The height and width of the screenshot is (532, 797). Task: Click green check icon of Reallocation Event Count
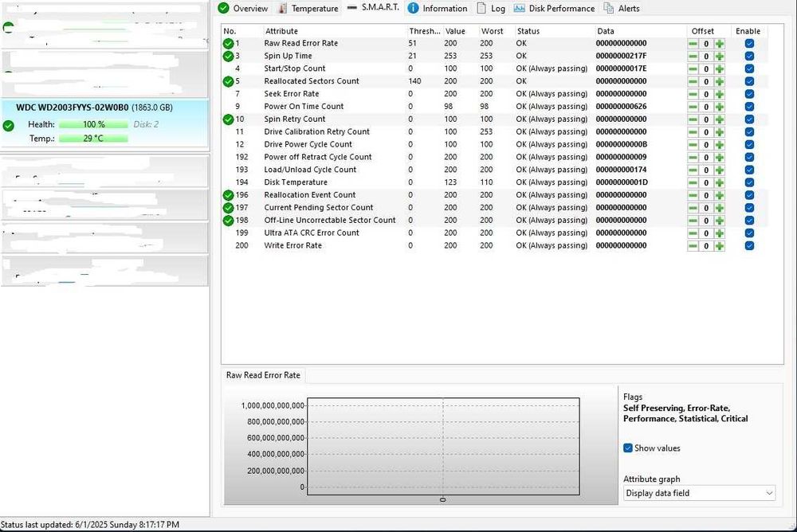pyautogui.click(x=228, y=195)
